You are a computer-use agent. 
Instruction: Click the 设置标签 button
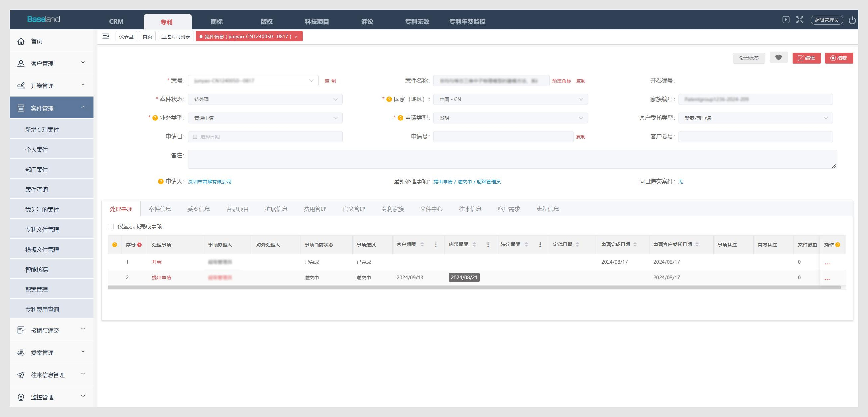point(749,58)
